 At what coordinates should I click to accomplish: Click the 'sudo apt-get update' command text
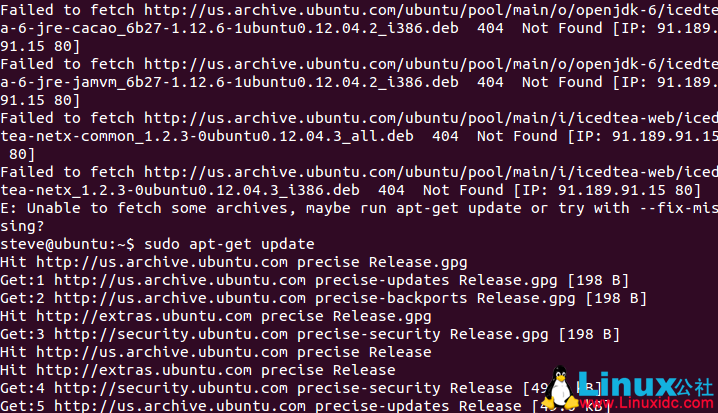point(229,244)
